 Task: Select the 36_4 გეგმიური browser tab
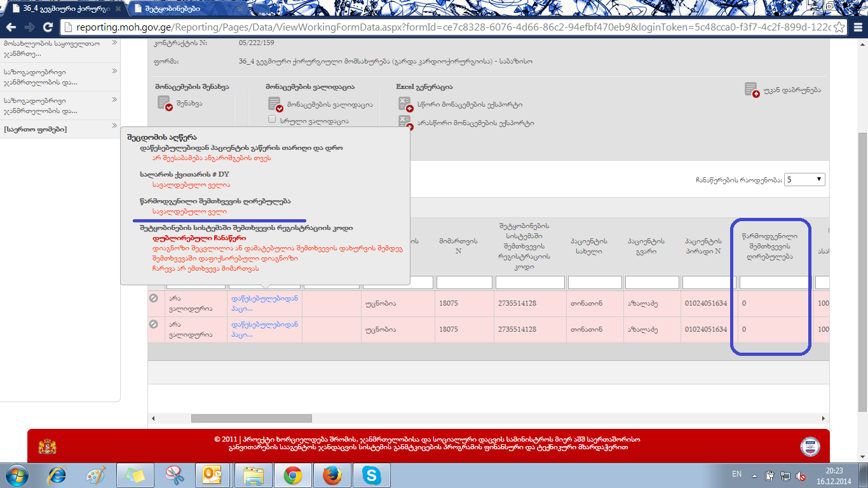tap(64, 9)
